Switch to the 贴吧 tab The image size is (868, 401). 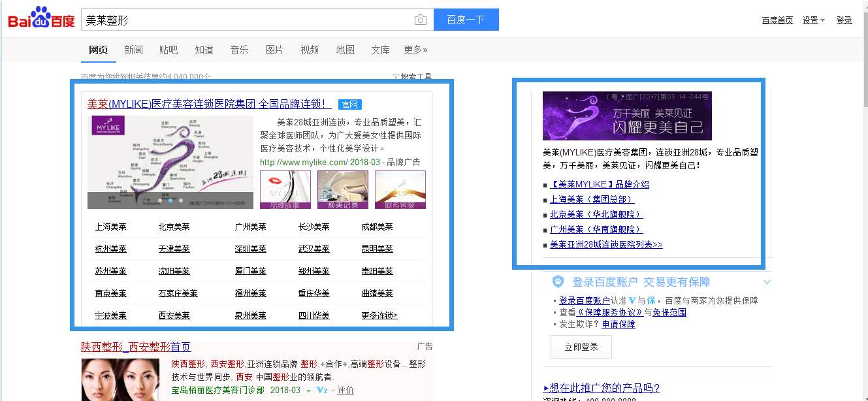169,50
